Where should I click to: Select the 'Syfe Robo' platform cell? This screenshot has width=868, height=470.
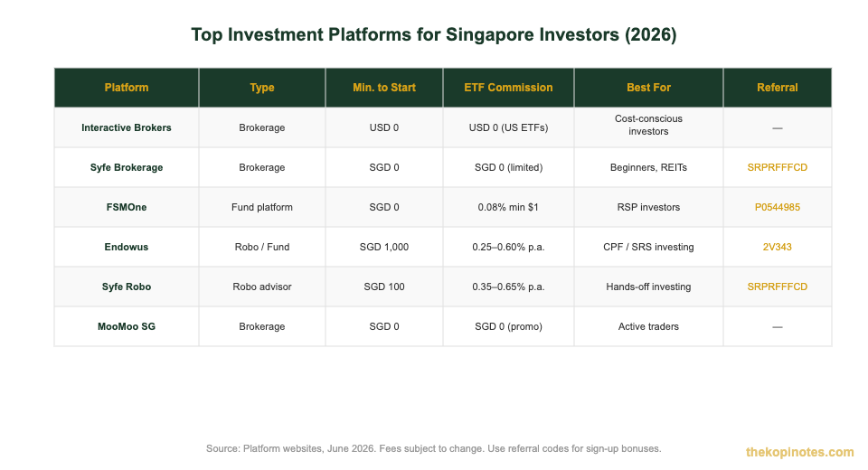[x=127, y=287]
